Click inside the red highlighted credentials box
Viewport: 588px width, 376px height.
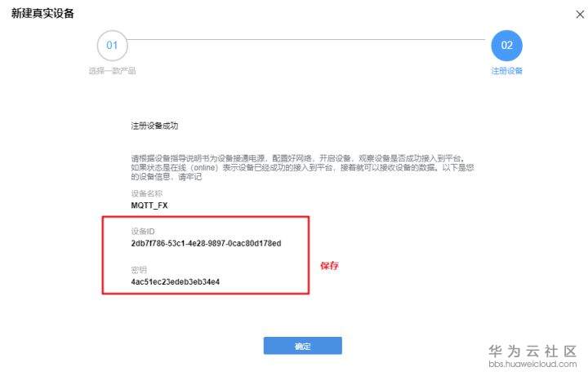pos(206,255)
